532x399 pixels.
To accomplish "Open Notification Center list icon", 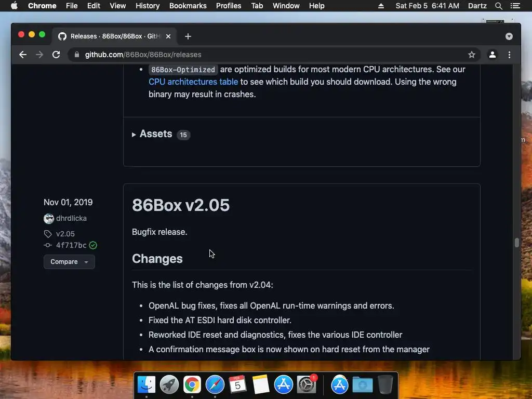I will point(515,6).
